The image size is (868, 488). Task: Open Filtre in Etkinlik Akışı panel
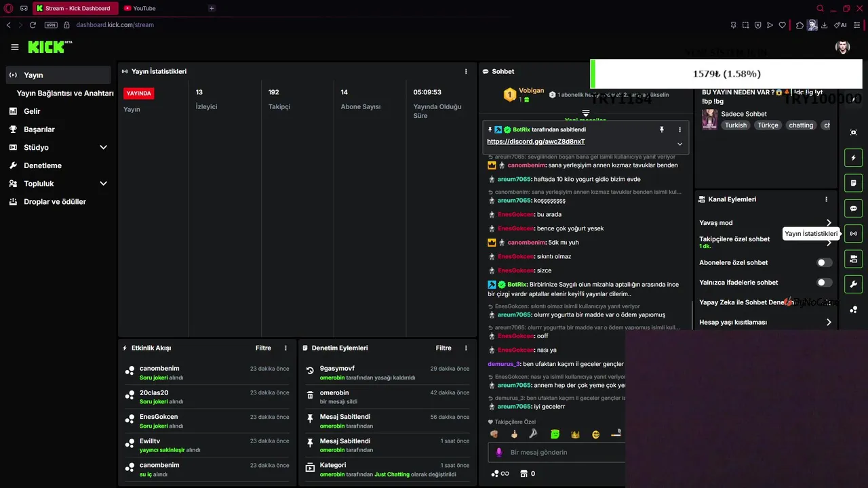pos(263,348)
